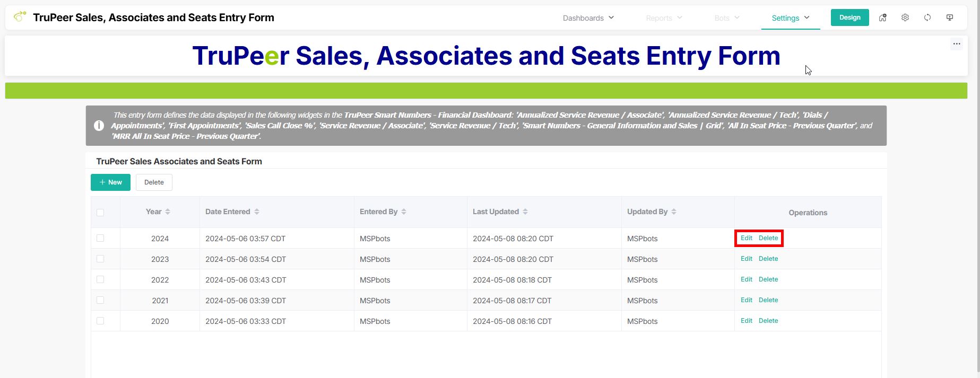Click date entered 2024-05-06 03:43 CDT
This screenshot has height=378, width=980.
(x=245, y=280)
